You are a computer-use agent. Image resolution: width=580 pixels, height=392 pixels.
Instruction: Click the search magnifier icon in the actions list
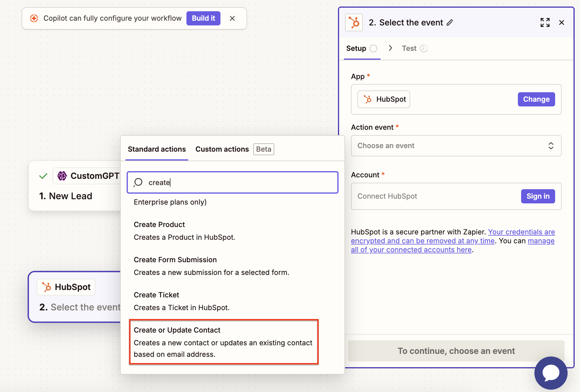click(x=138, y=182)
